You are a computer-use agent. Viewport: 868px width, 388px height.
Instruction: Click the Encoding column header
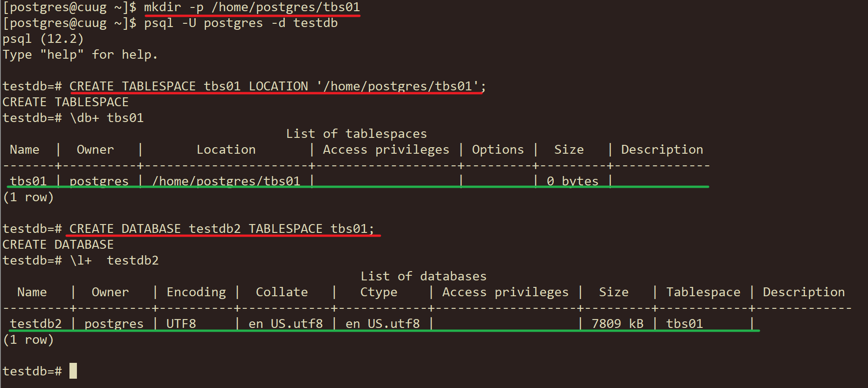point(196,293)
